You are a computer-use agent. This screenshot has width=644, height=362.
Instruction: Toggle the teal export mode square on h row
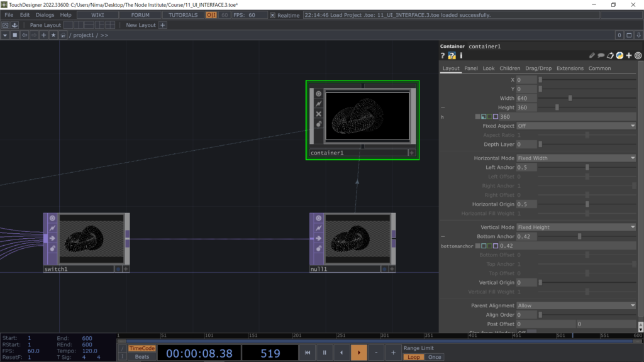coord(484,116)
